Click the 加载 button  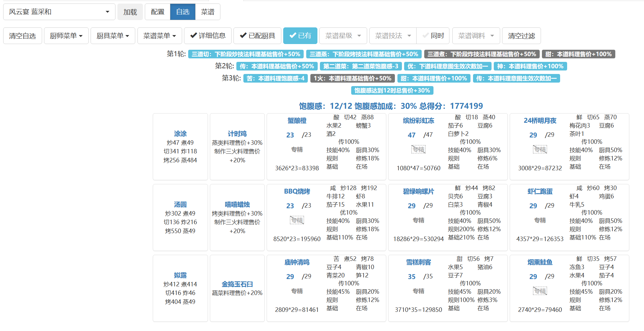(130, 12)
